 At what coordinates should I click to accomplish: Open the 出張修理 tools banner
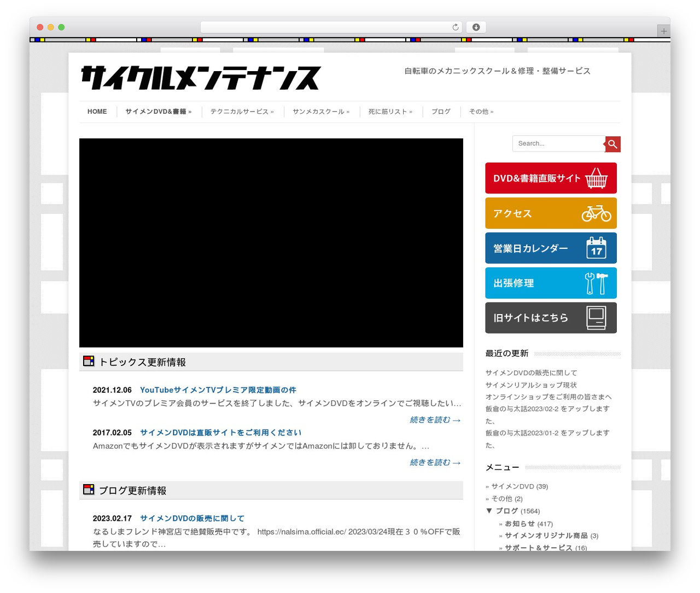(x=551, y=283)
